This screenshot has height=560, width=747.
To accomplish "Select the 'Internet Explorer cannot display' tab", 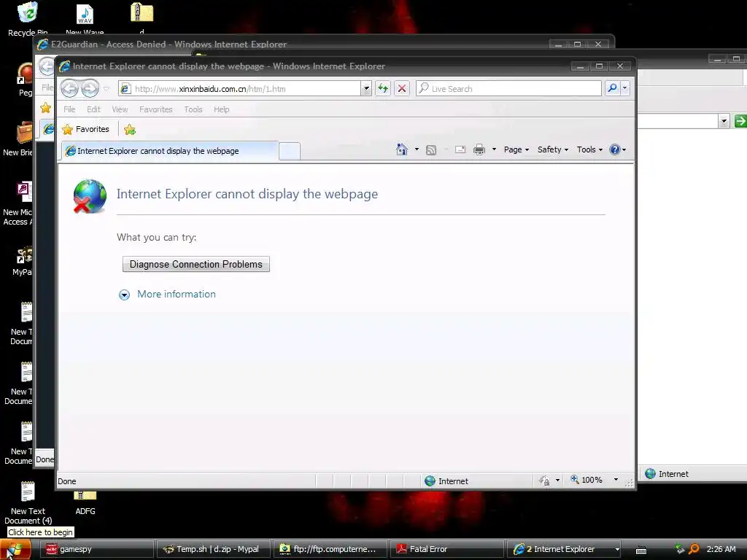I will click(x=169, y=151).
